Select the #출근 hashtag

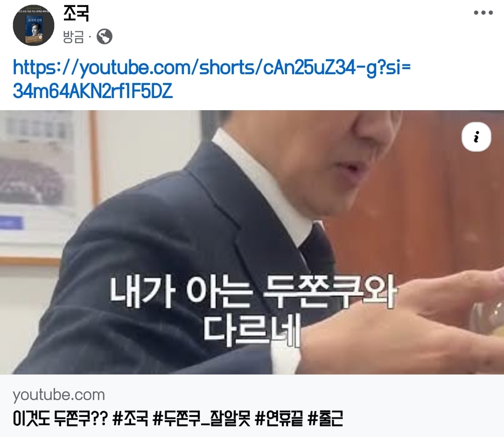325,418
